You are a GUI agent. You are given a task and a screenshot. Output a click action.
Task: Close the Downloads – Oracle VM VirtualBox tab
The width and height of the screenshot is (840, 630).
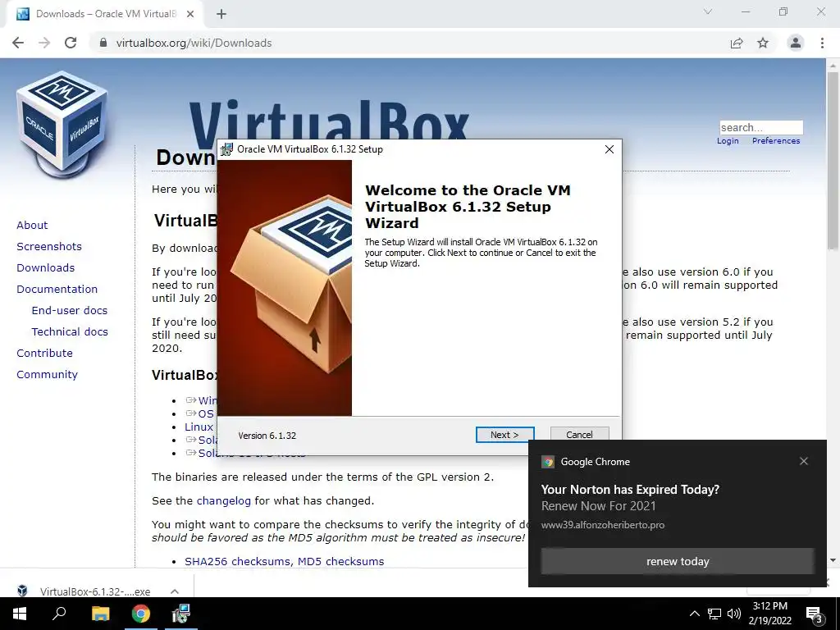tap(190, 14)
